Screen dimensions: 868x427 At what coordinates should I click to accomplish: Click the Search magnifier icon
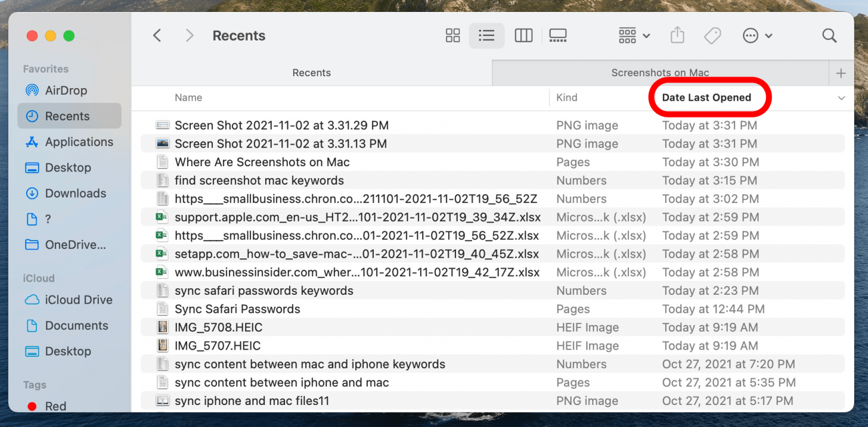click(x=829, y=36)
